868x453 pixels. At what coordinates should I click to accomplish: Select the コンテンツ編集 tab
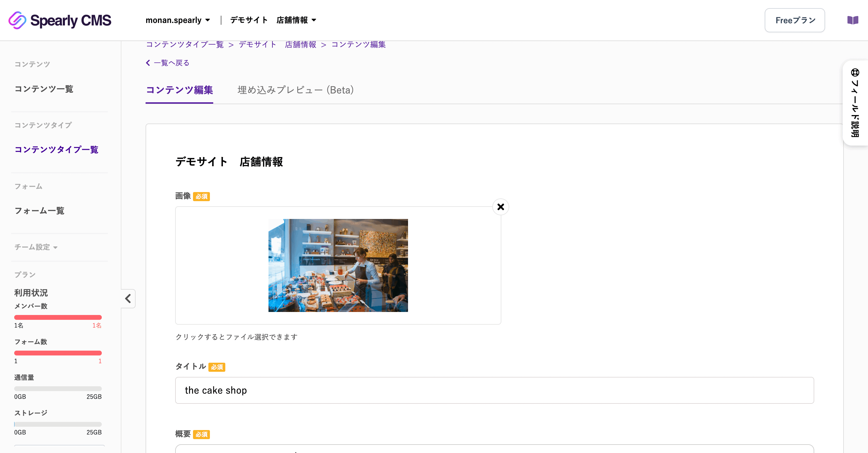pos(179,90)
